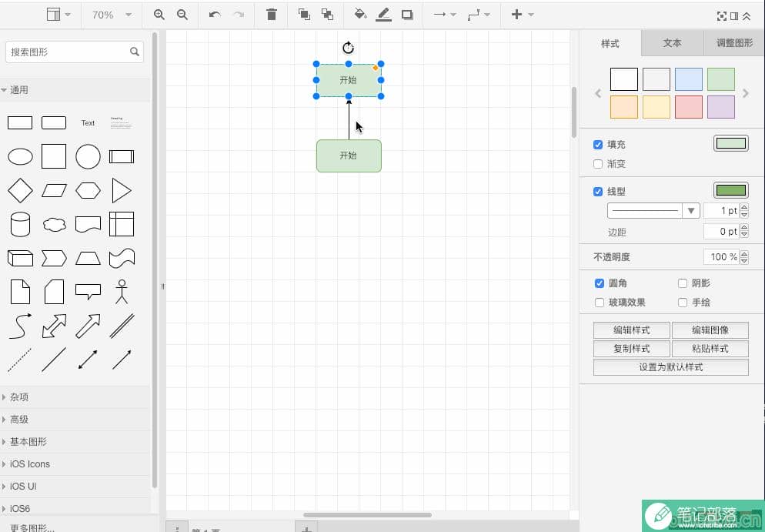
Task: Select the callout speech bubble shape
Action: [x=89, y=291]
